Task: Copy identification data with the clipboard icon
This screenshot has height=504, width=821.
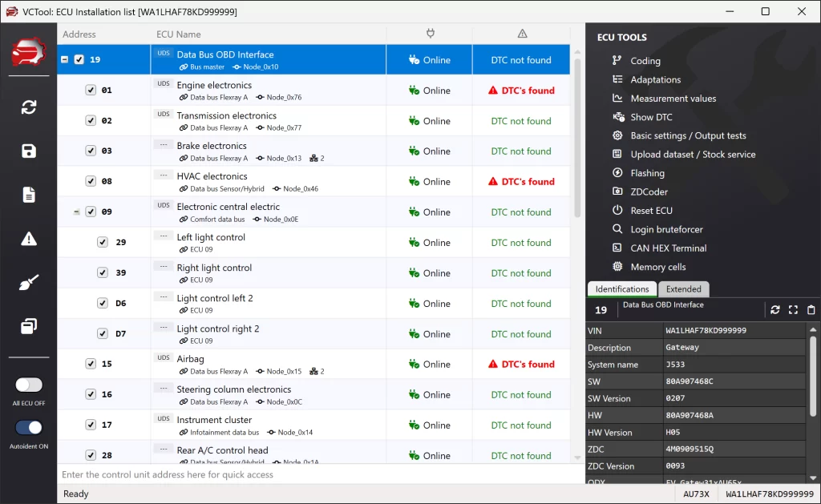Action: coord(811,310)
